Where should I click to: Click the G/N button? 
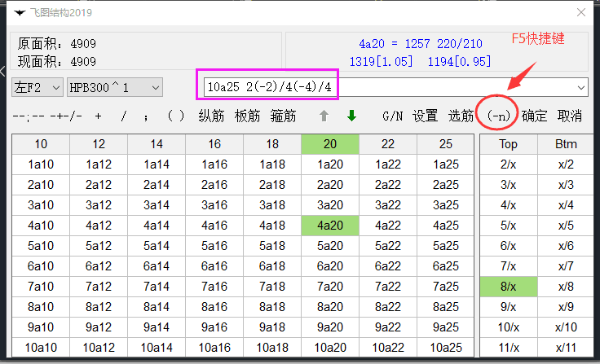tap(392, 116)
